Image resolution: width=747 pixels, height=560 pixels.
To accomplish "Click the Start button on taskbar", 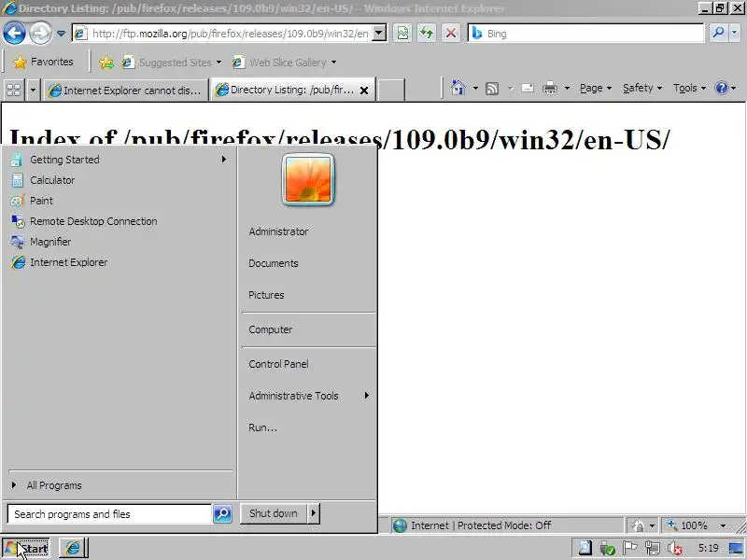I will click(26, 549).
